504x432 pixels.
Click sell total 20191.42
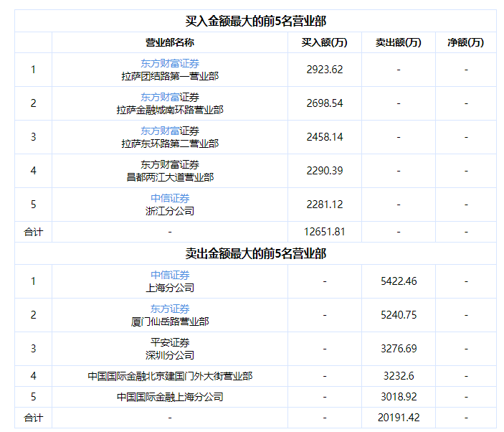tap(399, 418)
